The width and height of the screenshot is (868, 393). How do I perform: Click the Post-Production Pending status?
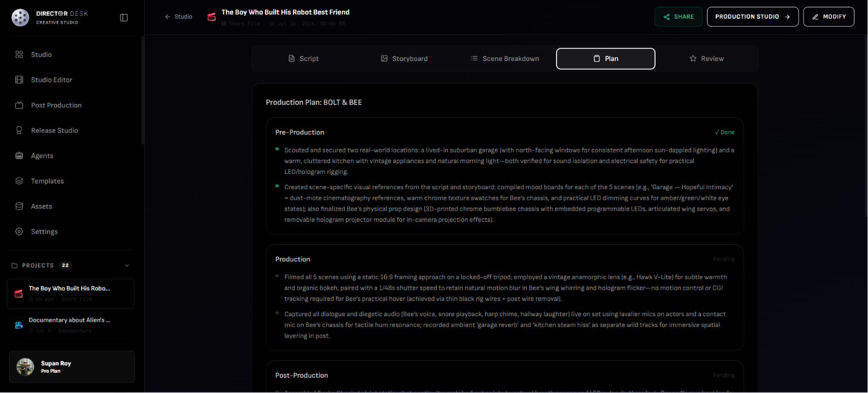click(723, 375)
